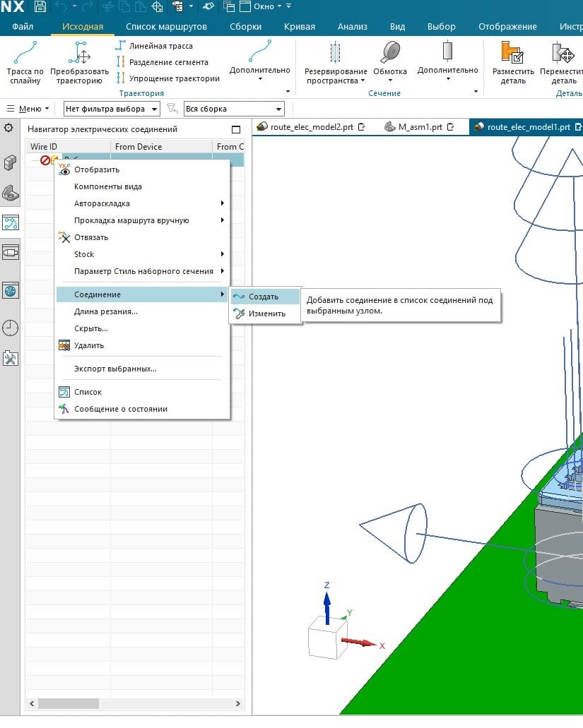Open the Нет фильтра выбора combo box

[x=112, y=109]
